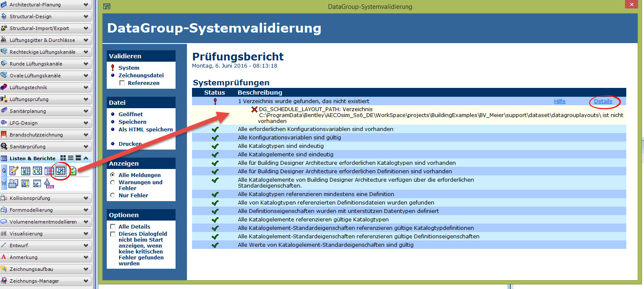Expand the Lüftungsprüfung task group
This screenshot has width=644, height=289.
(x=86, y=99)
